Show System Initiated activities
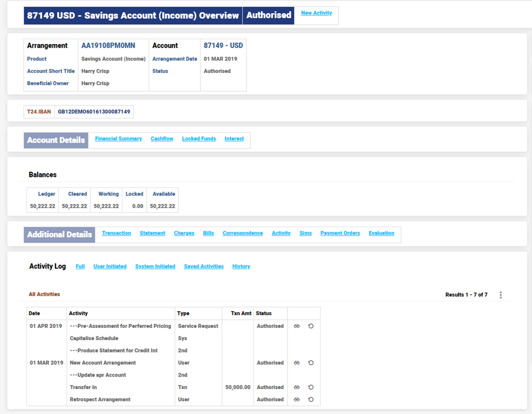 pyautogui.click(x=155, y=267)
